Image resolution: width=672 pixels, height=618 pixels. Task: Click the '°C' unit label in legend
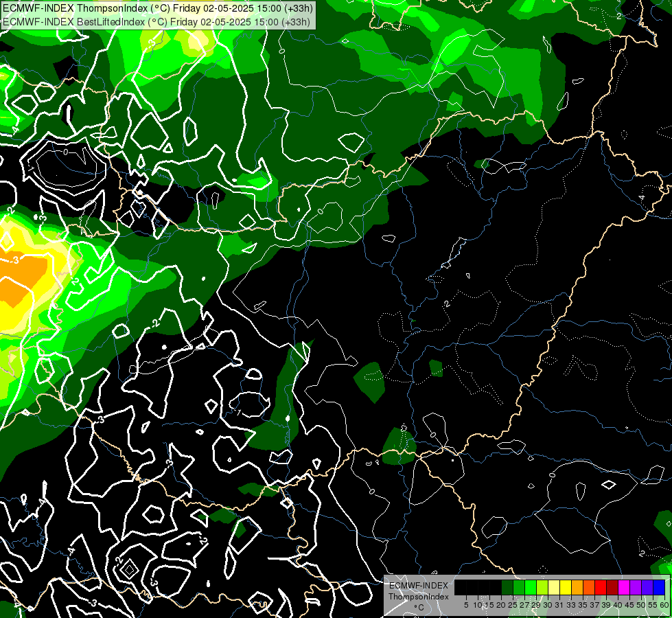click(x=419, y=608)
